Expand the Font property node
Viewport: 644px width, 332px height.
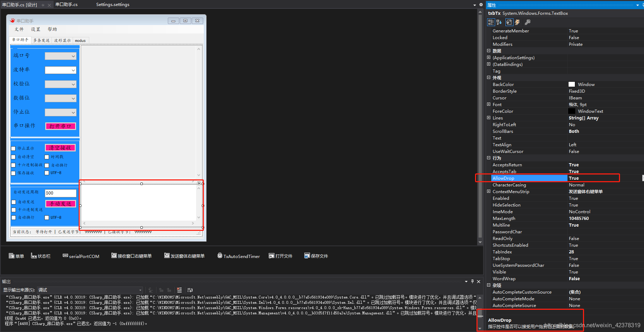[488, 104]
